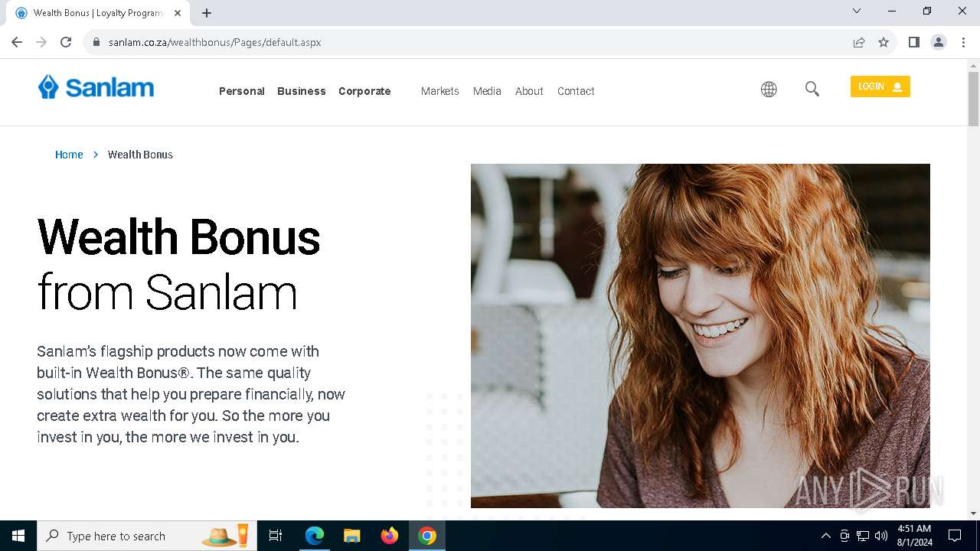Click the padlock site info icon

[96, 42]
